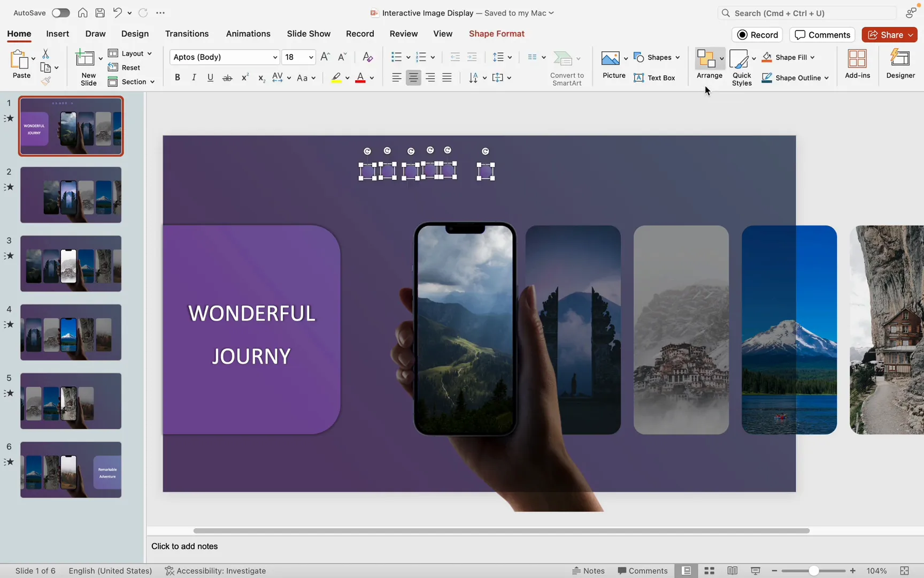Viewport: 924px width, 578px height.
Task: Switch to Slide Sorter view in status bar
Action: (x=710, y=571)
